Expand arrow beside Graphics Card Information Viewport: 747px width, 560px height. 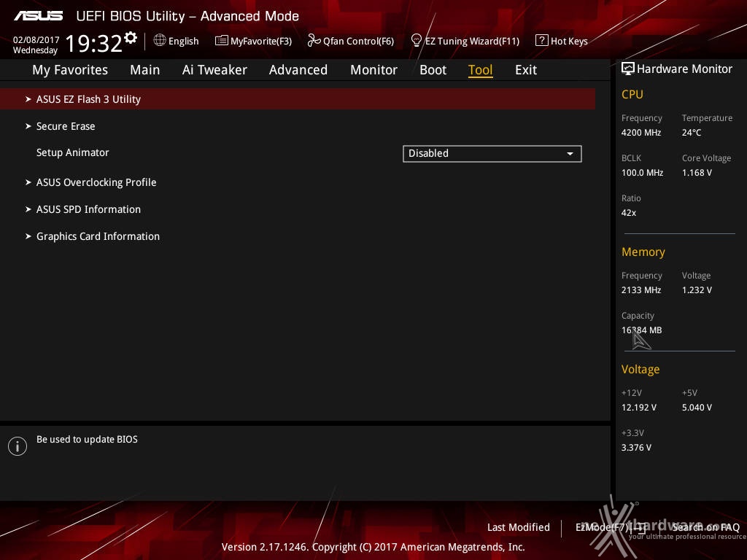click(28, 236)
